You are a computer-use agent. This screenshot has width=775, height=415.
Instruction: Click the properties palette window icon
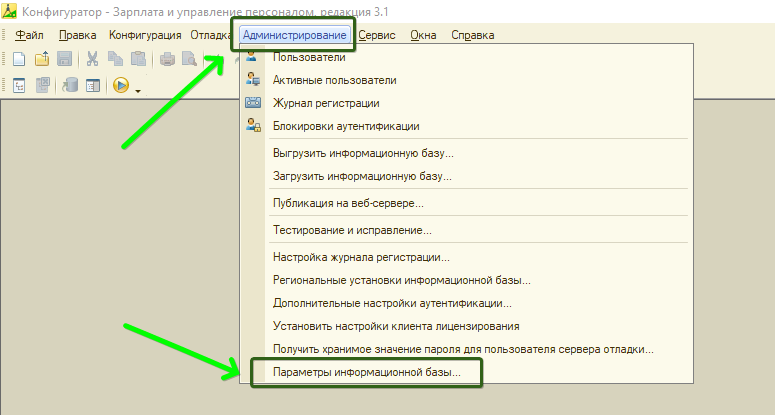(x=93, y=85)
